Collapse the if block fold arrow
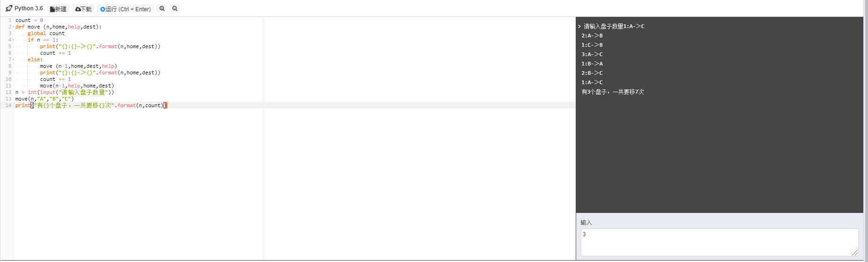 click(x=13, y=40)
